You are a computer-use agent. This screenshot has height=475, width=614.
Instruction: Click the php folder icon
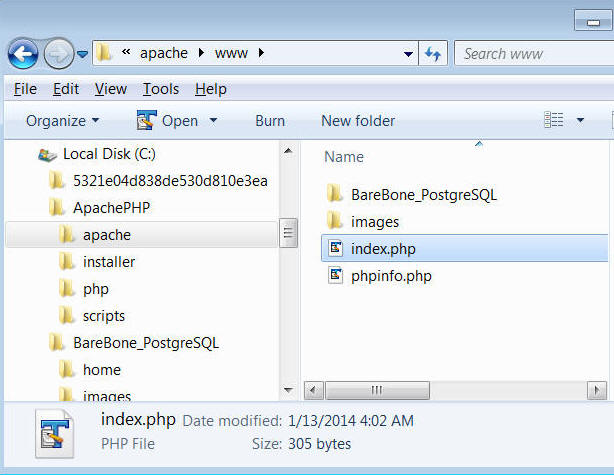66,289
